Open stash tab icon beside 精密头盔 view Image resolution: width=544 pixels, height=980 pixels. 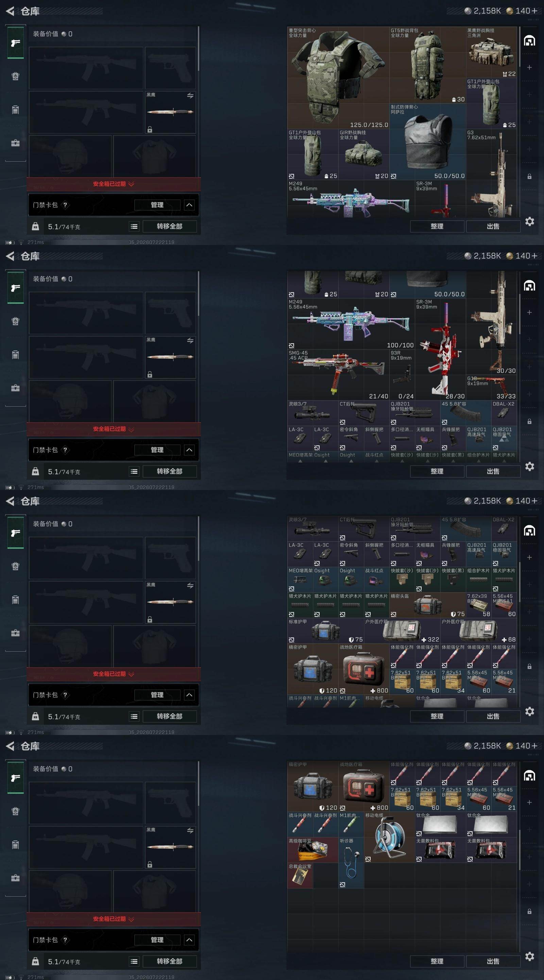tap(530, 531)
